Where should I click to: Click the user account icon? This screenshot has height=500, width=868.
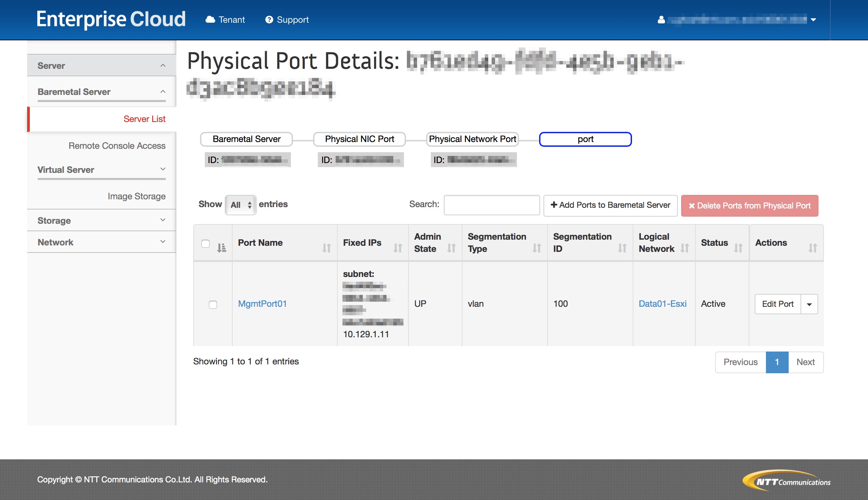(x=661, y=20)
